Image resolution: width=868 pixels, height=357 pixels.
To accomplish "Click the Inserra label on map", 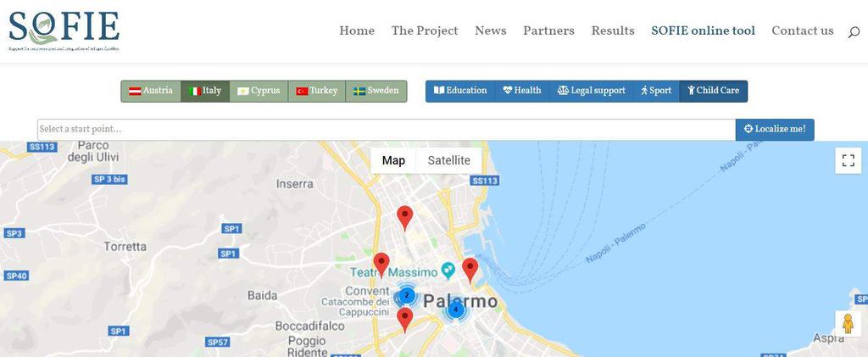I will 294,184.
